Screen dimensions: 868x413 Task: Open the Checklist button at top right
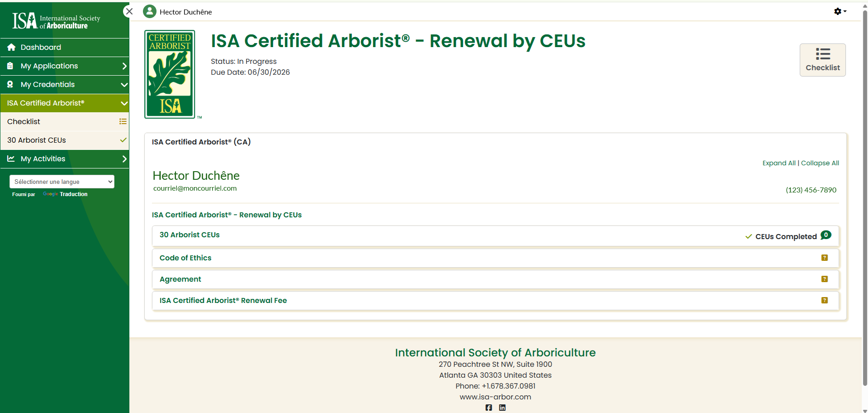822,60
